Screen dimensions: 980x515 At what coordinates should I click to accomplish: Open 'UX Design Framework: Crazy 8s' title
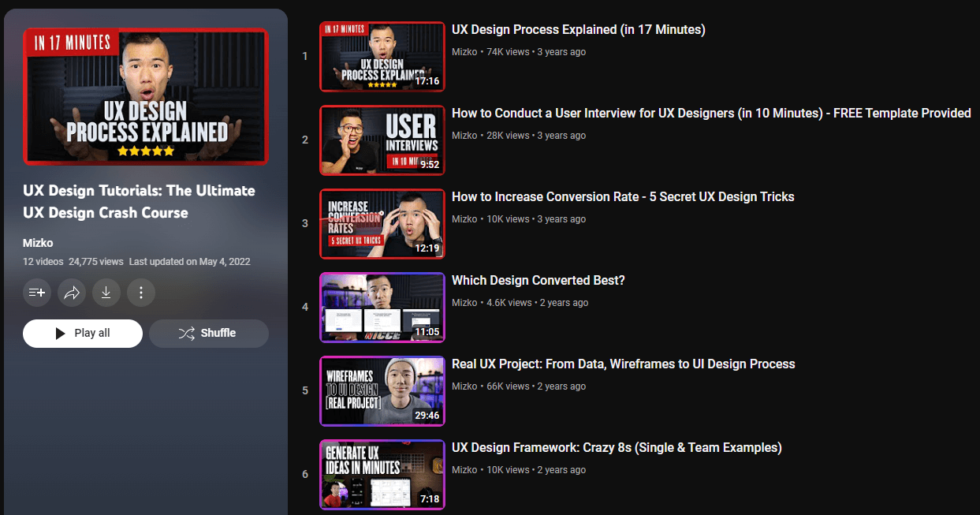(616, 448)
